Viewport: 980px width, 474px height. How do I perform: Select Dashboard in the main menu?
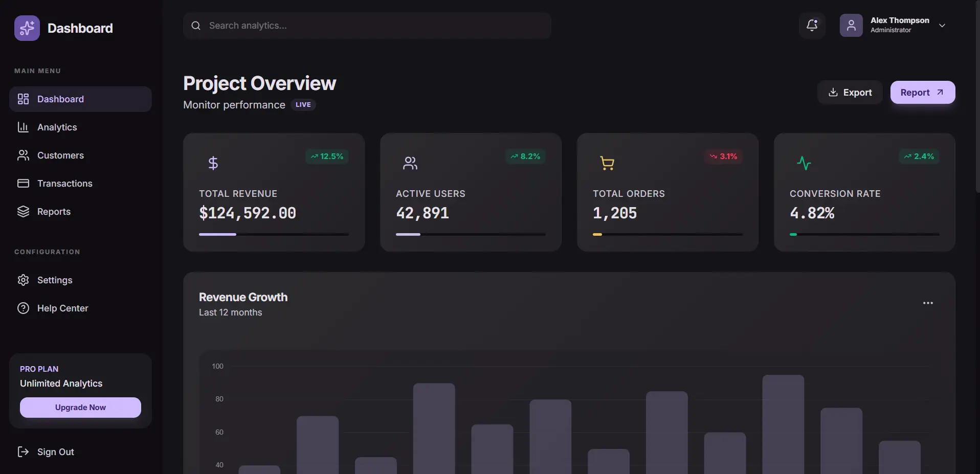coord(80,99)
